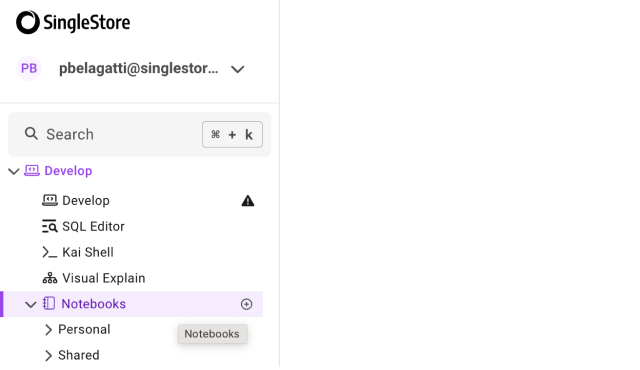Select the purple Develop section header
640x370 pixels.
[68, 171]
